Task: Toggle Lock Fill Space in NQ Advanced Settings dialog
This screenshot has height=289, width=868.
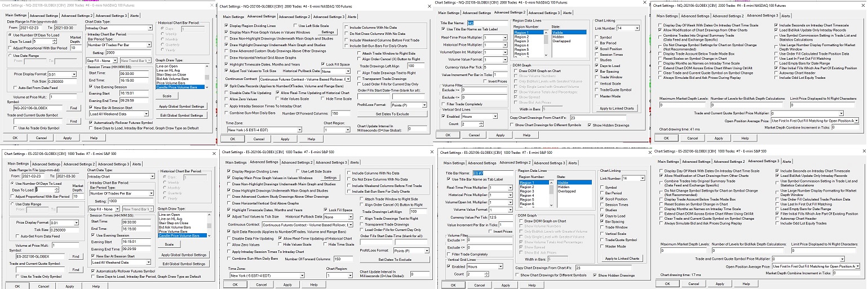Action: (323, 64)
